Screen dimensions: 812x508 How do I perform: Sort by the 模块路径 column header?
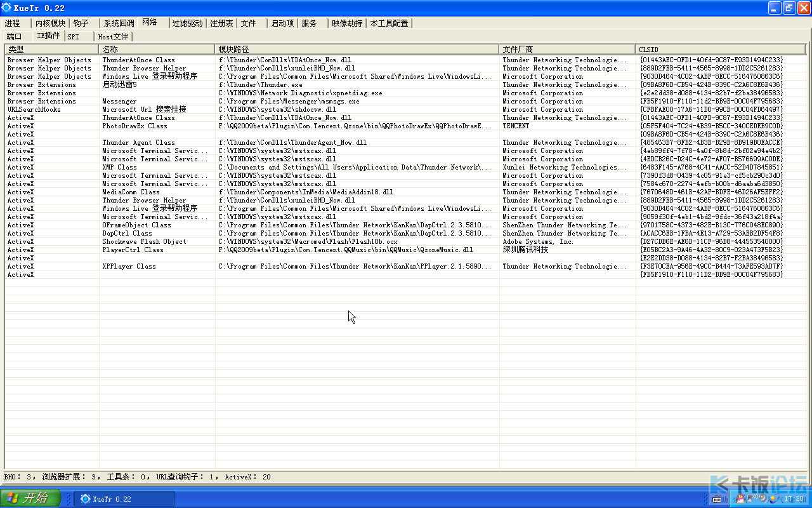pyautogui.click(x=357, y=49)
